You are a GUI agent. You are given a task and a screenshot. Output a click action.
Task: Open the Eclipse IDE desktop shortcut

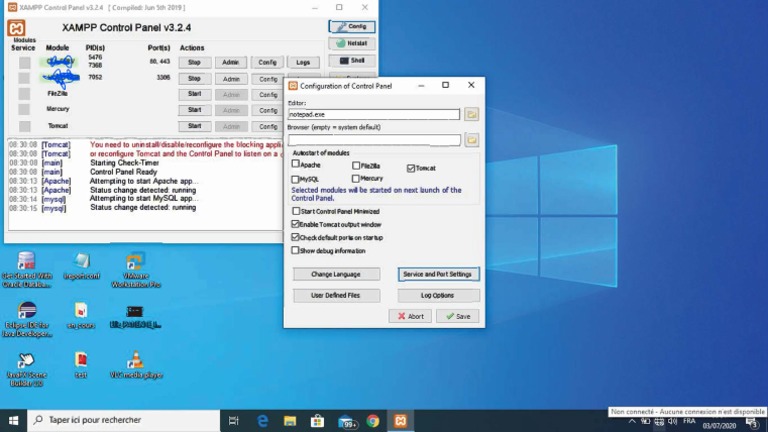[x=27, y=311]
